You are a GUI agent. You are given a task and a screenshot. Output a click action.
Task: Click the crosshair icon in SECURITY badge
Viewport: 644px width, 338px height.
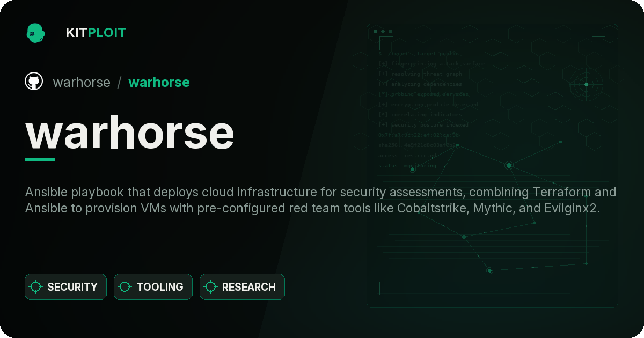pyautogui.click(x=36, y=287)
